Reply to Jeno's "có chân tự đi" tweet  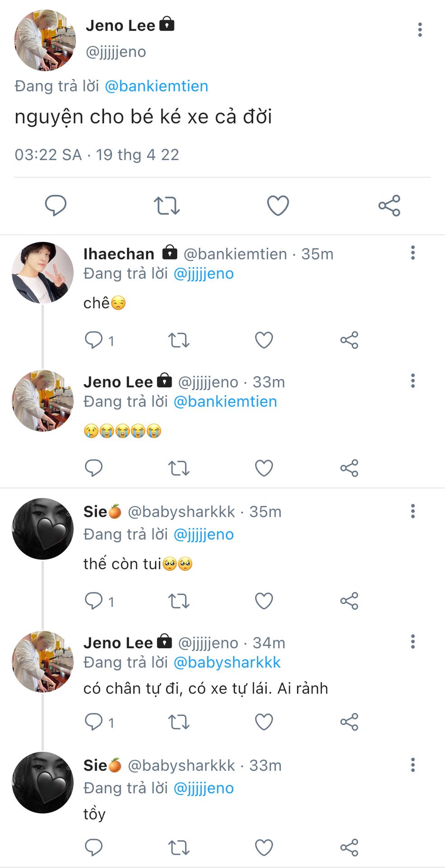click(x=94, y=722)
